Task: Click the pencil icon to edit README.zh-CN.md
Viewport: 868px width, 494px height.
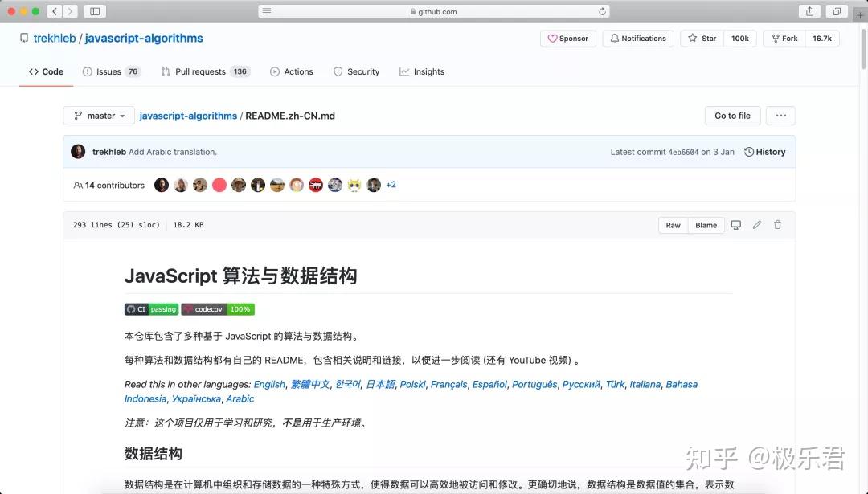Action: click(x=756, y=225)
